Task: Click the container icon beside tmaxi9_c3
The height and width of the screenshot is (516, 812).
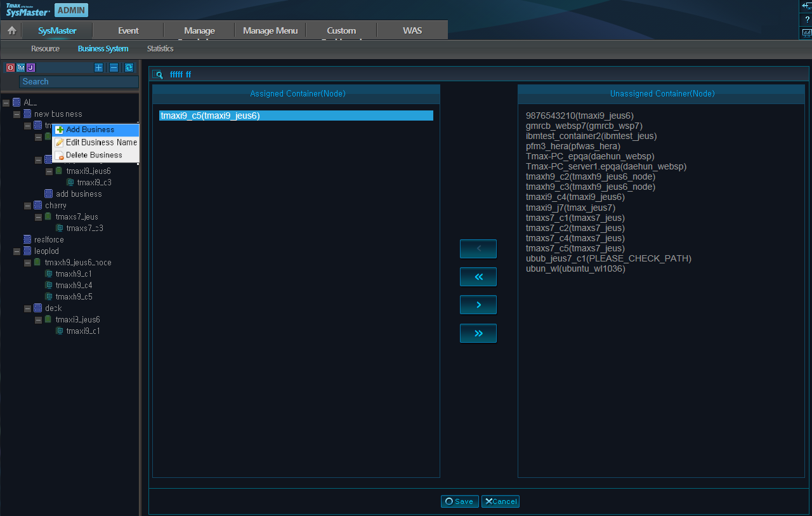Action: pos(70,182)
